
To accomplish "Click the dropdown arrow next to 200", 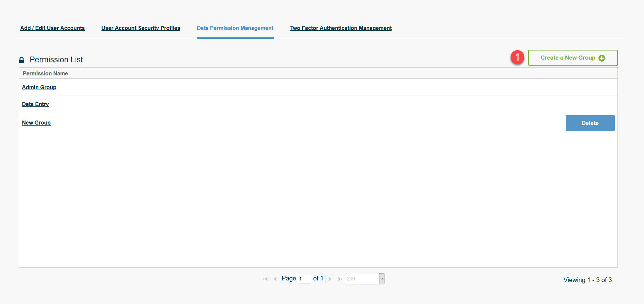I will point(382,279).
